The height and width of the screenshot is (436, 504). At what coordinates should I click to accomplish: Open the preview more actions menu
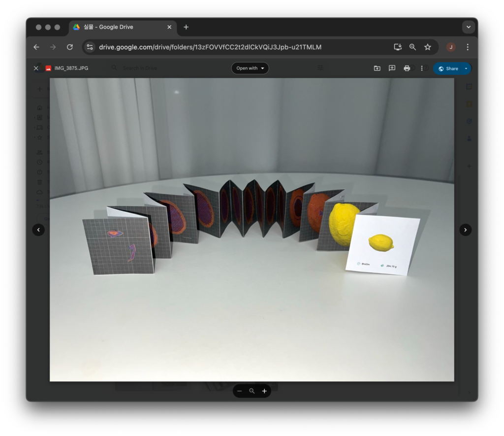(x=422, y=68)
